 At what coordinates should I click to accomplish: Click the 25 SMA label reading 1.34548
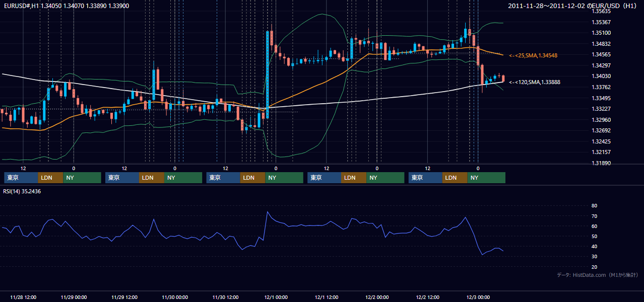pyautogui.click(x=533, y=55)
